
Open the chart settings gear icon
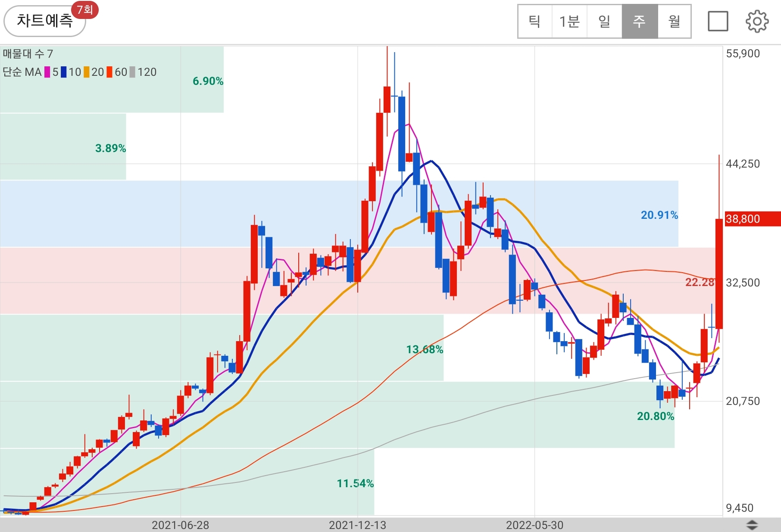(757, 21)
